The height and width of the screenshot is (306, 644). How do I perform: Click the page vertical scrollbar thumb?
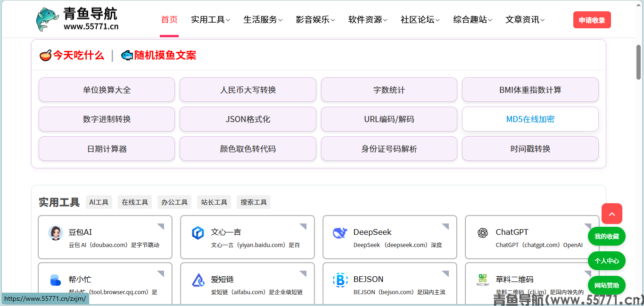pyautogui.click(x=639, y=62)
